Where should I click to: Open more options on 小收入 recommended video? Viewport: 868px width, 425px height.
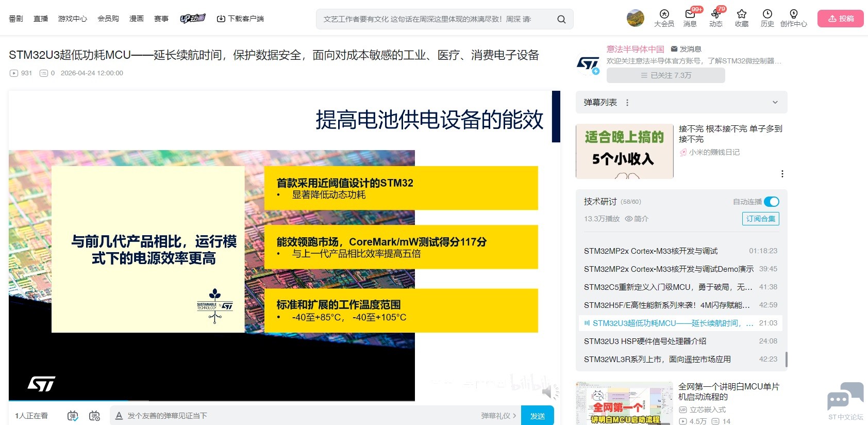click(x=782, y=174)
